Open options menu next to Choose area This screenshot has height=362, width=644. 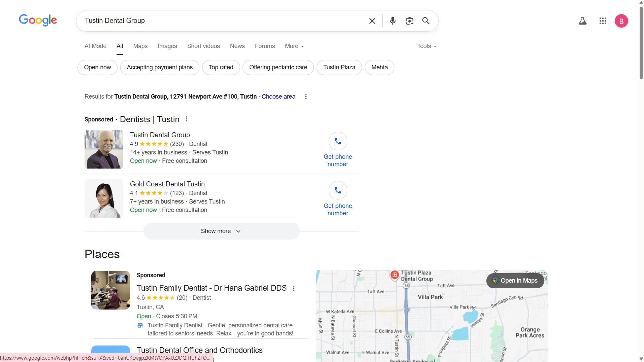pyautogui.click(x=305, y=97)
